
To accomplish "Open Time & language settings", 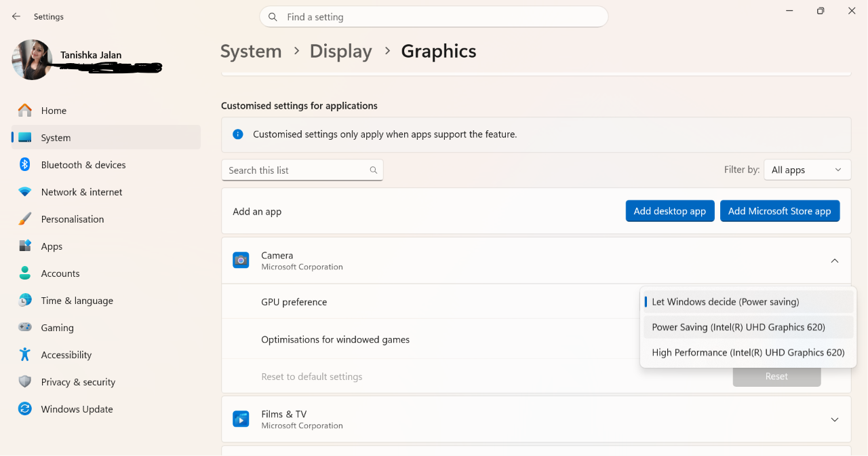I will pos(106,300).
